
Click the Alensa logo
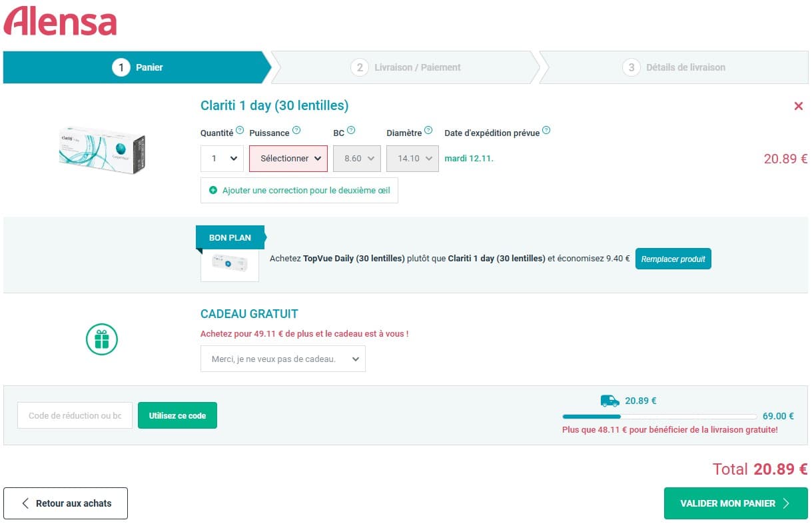(60, 21)
